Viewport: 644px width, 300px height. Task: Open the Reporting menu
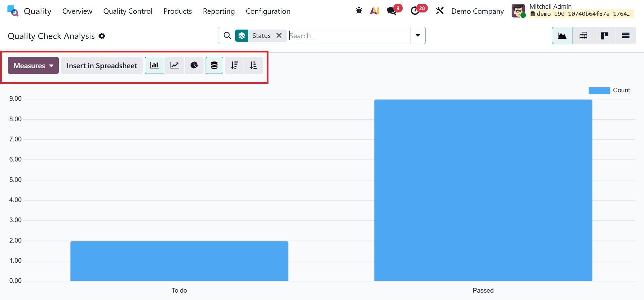tap(219, 11)
